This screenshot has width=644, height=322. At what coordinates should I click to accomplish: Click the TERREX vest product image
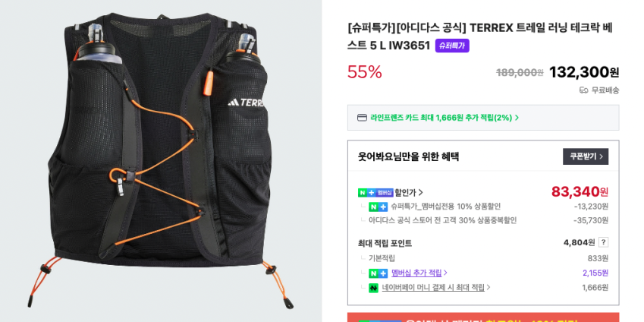click(161, 161)
